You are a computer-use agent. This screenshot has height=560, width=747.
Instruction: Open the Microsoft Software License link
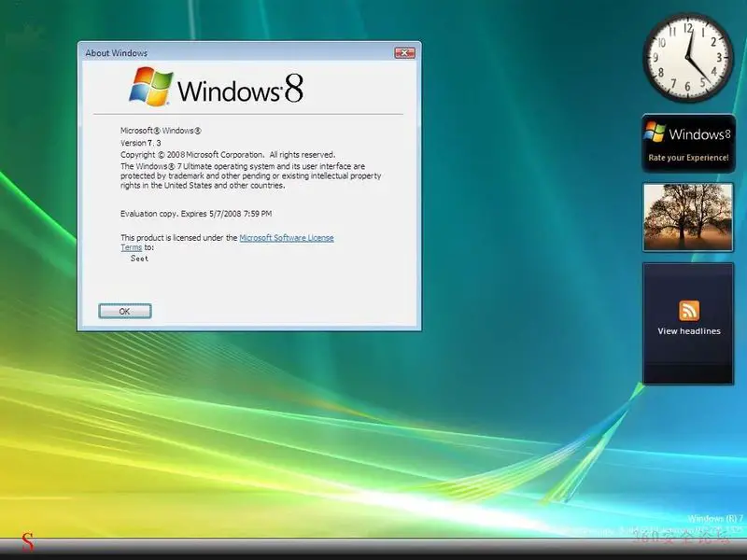[287, 238]
